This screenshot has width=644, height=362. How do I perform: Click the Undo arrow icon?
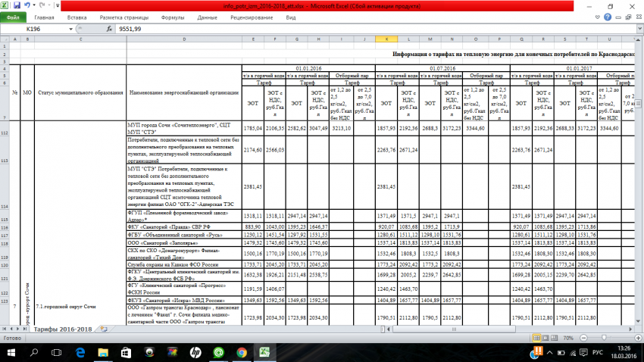coord(27,5)
